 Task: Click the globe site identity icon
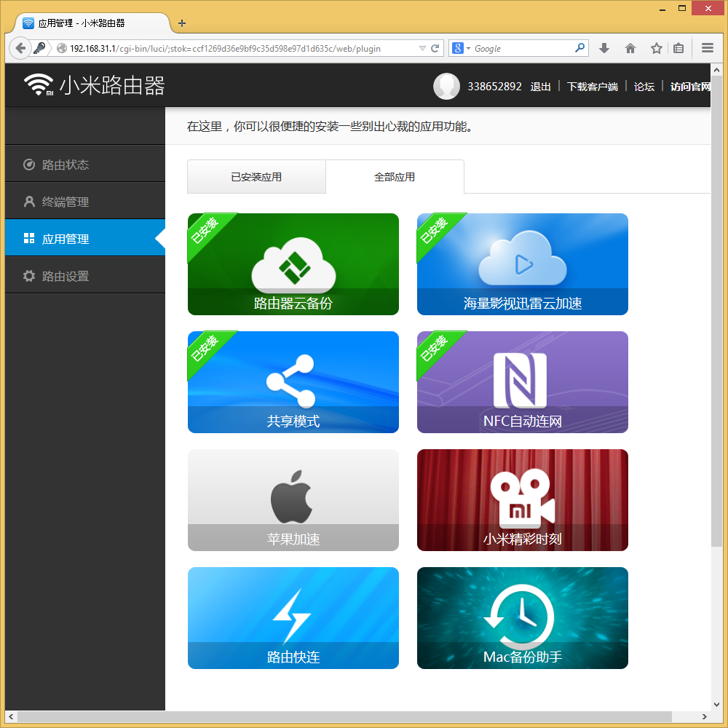coord(61,48)
